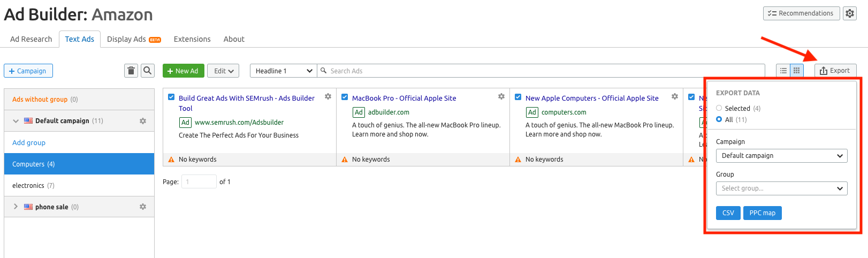Open New Apple Computers headline link

point(592,98)
